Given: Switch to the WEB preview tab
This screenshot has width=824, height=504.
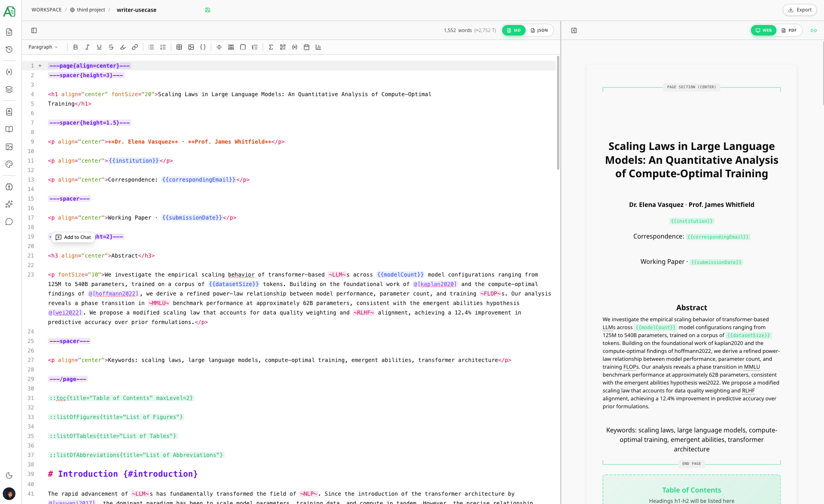Looking at the screenshot, I should click(763, 30).
